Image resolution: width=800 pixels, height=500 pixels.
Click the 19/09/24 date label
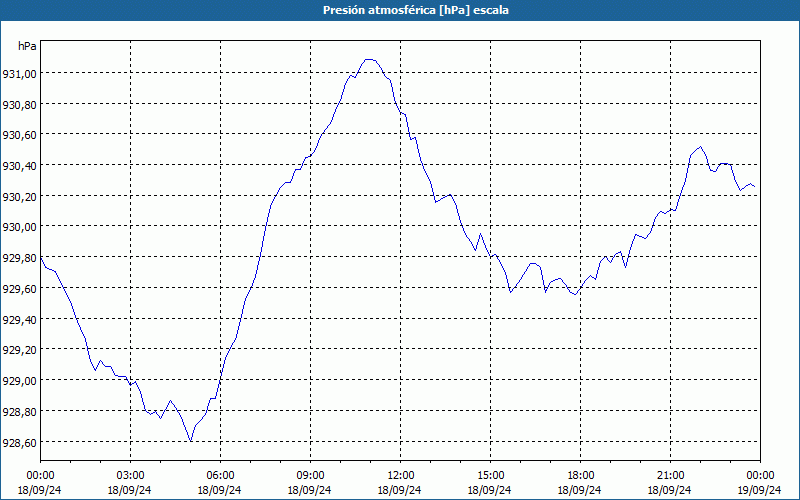[760, 490]
